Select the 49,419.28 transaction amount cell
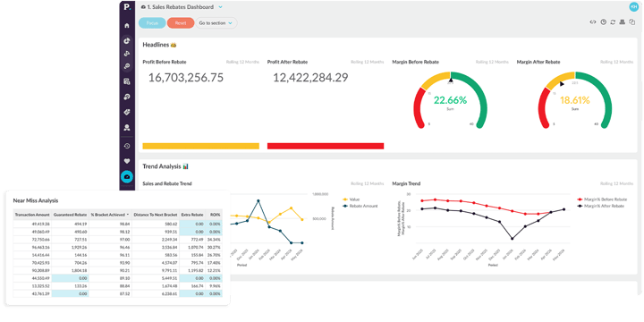Screen dimensions: 644x322 (x=32, y=224)
